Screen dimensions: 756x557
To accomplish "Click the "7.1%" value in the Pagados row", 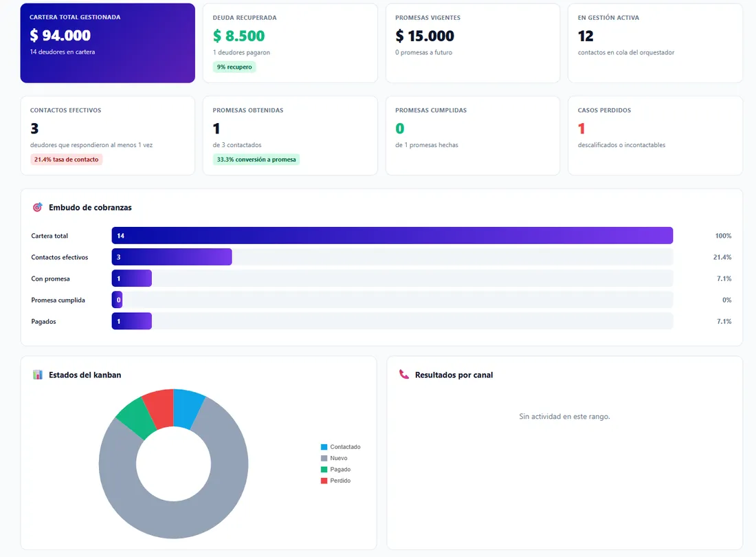I will [724, 321].
